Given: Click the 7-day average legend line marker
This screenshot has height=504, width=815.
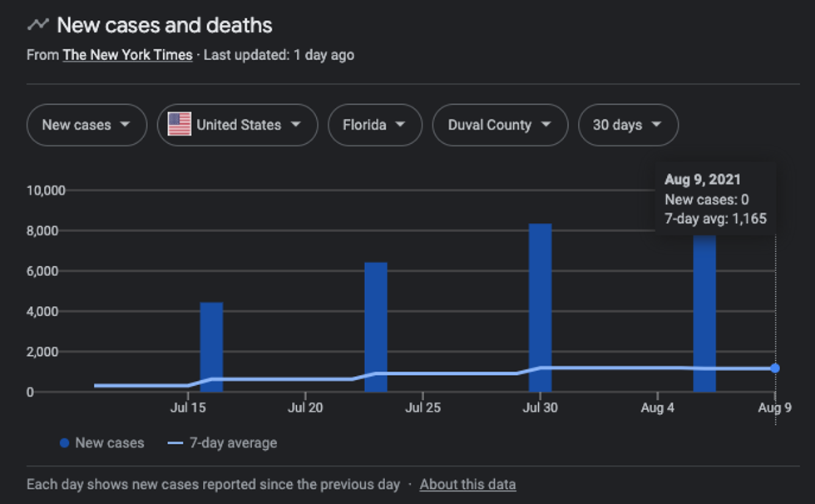Looking at the screenshot, I should click(175, 443).
